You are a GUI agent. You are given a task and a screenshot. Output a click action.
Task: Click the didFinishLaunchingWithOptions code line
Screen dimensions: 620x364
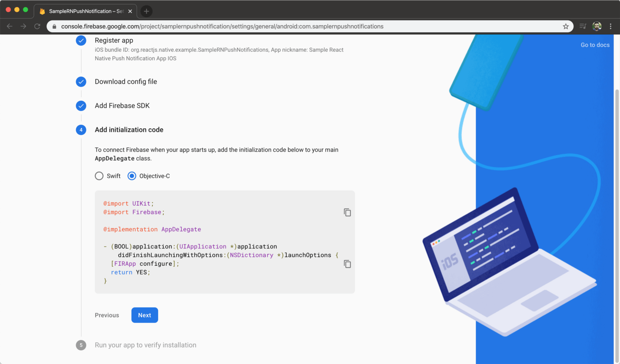tap(228, 255)
